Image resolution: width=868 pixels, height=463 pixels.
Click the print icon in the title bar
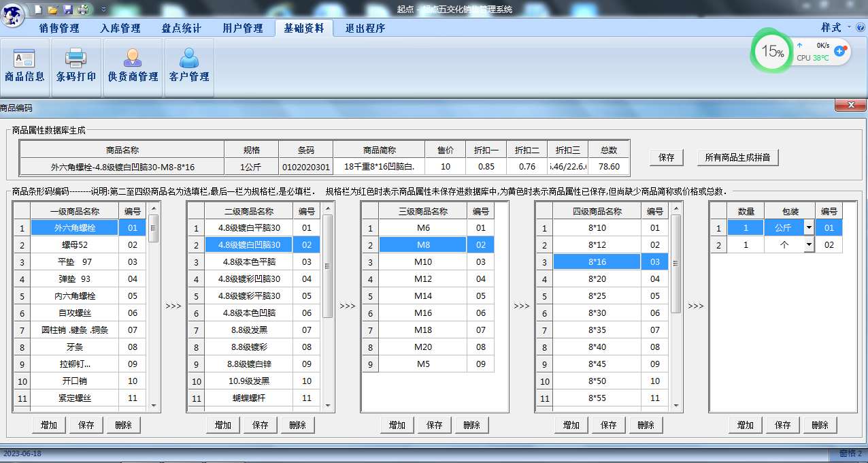(x=83, y=9)
